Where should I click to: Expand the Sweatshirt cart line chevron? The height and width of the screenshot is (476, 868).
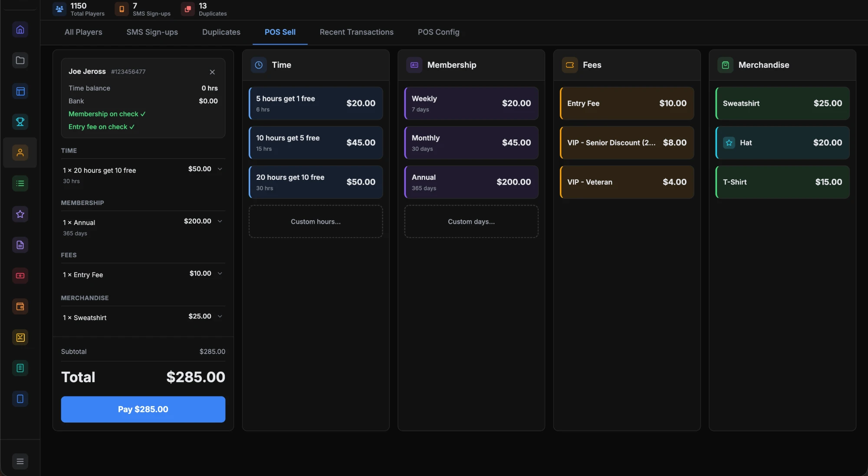(220, 316)
